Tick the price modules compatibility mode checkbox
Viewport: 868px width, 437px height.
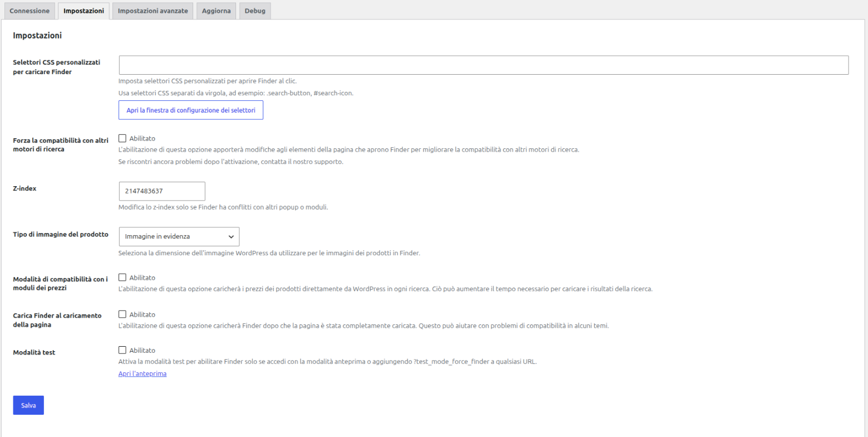[x=122, y=277]
